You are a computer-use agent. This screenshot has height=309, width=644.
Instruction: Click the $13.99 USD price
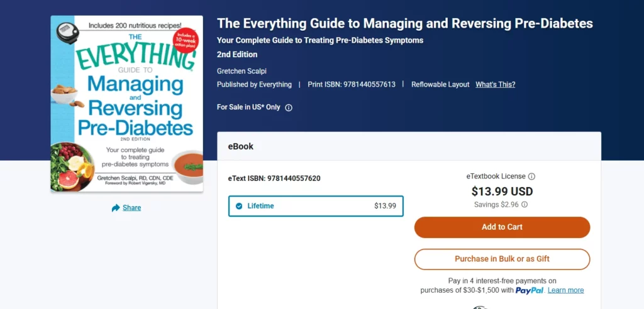[502, 192]
